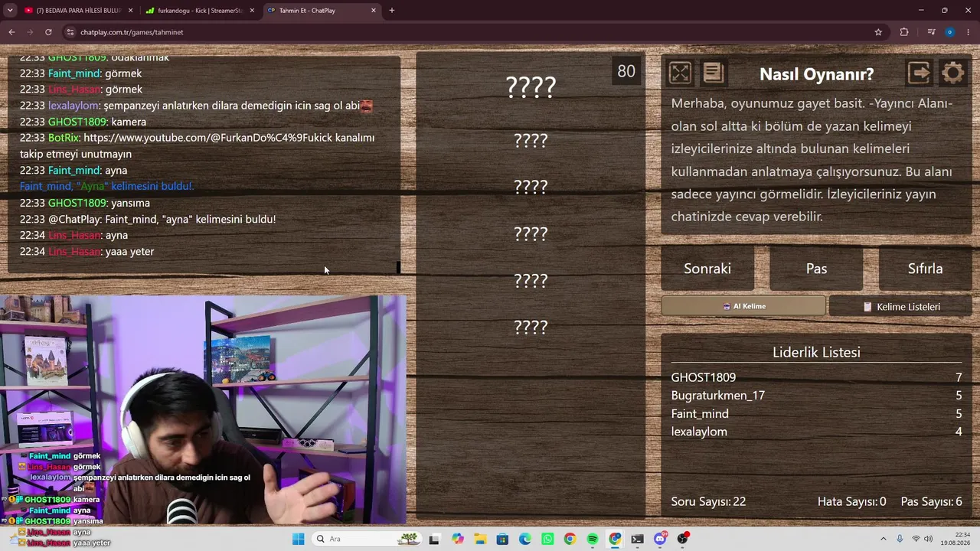Open Task View on the taskbar
The width and height of the screenshot is (980, 551).
[434, 539]
